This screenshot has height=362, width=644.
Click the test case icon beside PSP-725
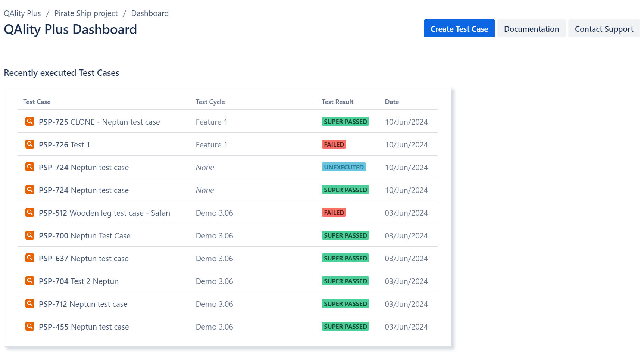[29, 121]
